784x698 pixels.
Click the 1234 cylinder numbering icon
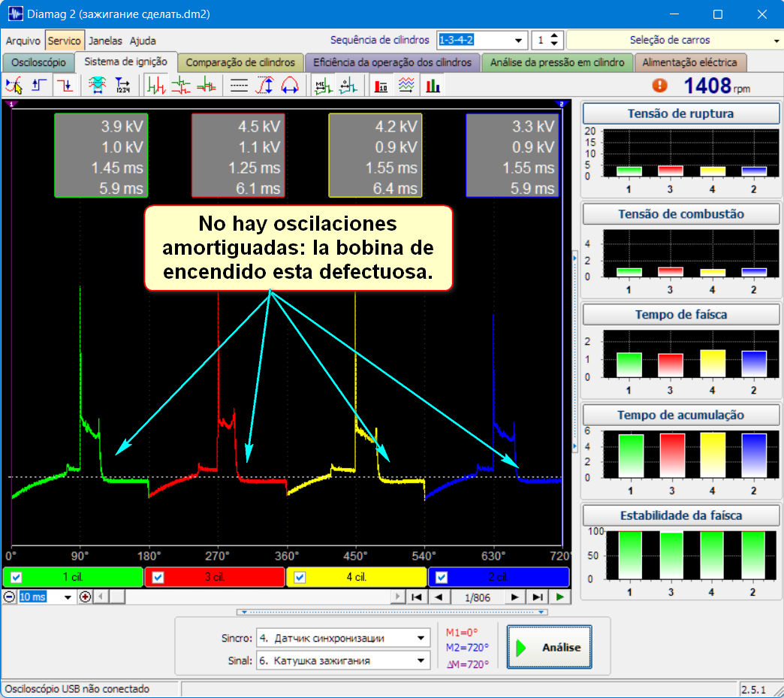(122, 86)
